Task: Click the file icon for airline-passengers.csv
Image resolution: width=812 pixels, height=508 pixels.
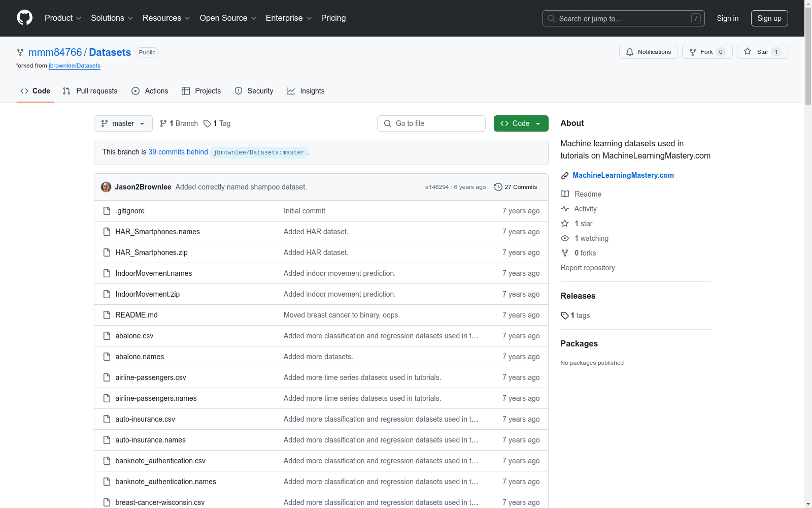Action: 107,377
